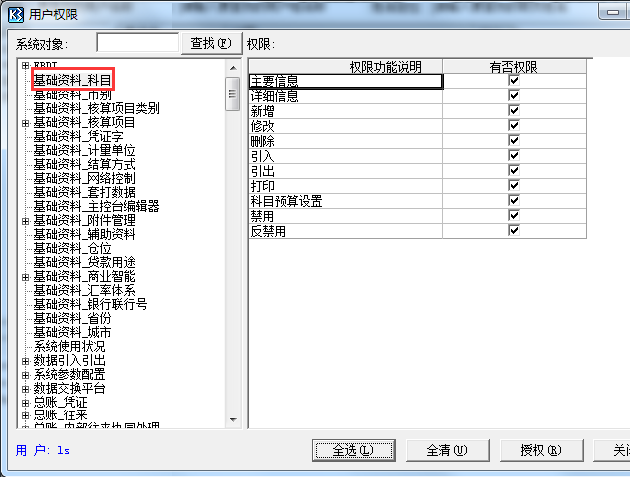
Task: Select 基础资料_主控台编辑器 in the tree
Action: [x=96, y=207]
